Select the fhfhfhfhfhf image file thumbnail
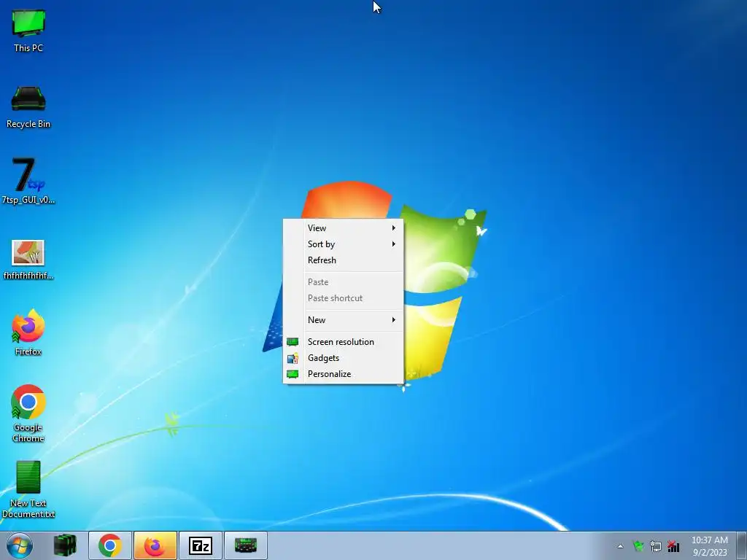Image resolution: width=747 pixels, height=560 pixels. [28, 260]
